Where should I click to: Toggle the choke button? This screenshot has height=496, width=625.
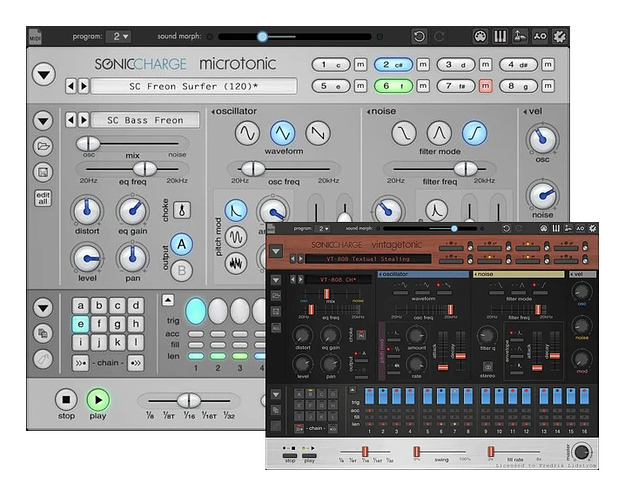(x=182, y=210)
